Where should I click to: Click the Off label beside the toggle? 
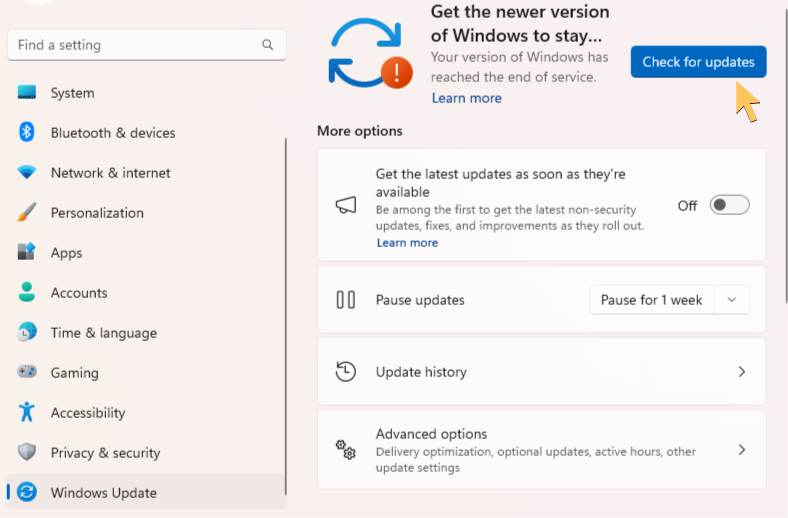click(x=687, y=205)
